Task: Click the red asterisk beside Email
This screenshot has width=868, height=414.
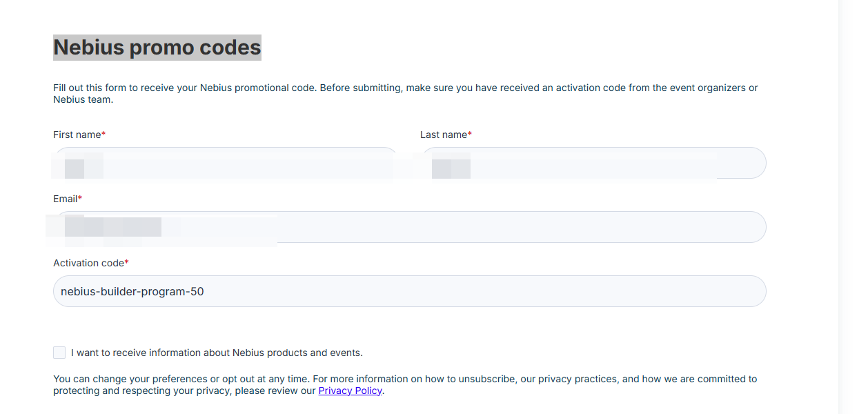Action: tap(80, 198)
